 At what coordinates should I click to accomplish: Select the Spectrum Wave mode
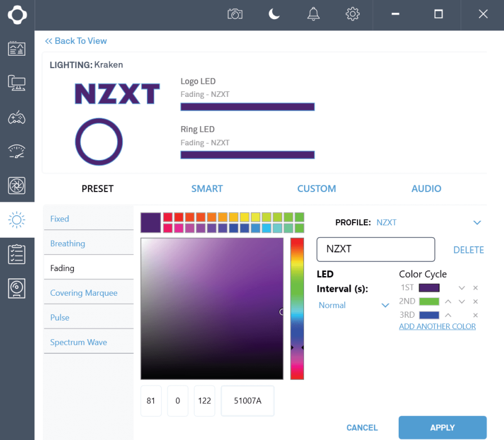point(89,342)
